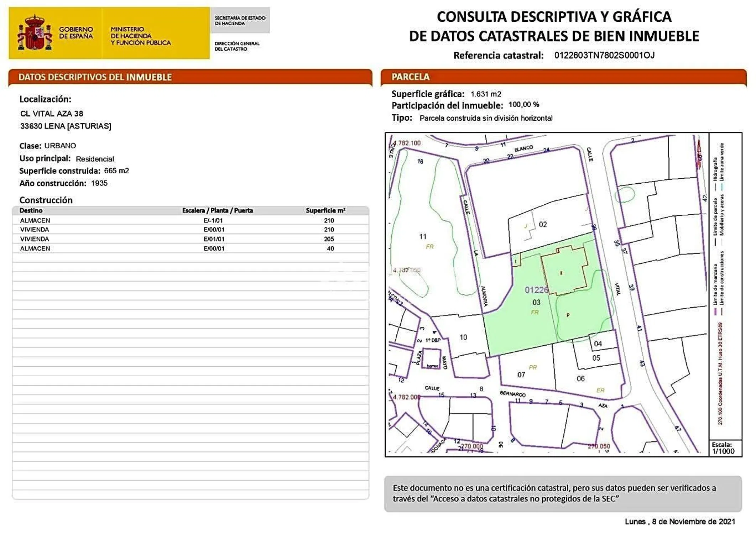Screen dimensions: 756x534
Task: Click the Escala 1/1000 box
Action: (x=725, y=448)
